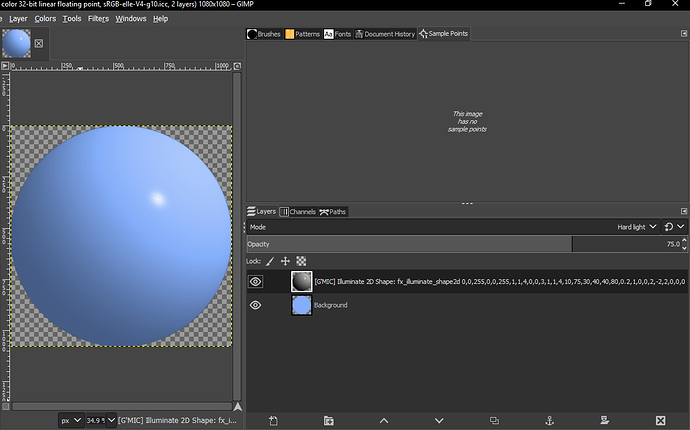Select the Background layer thumbnail
690x430 pixels.
[x=301, y=305]
